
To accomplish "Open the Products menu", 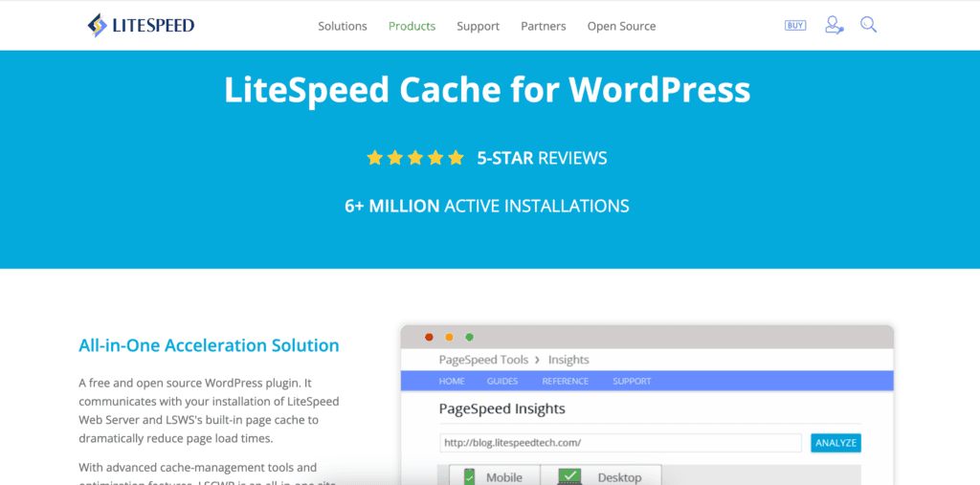I will (x=412, y=26).
